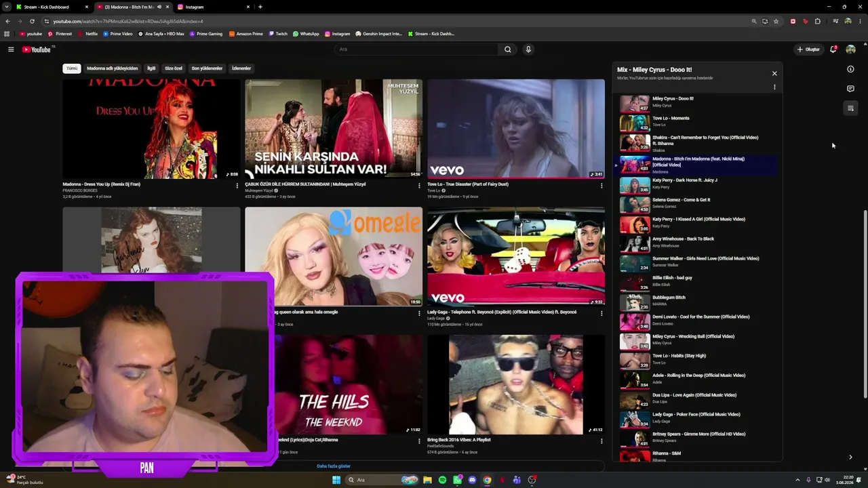Open the Pinterest bookmark
Screen dimensions: 868x488
tap(60, 34)
